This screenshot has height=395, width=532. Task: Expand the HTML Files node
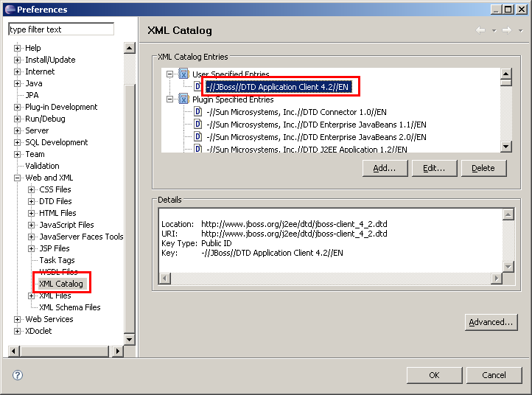pyautogui.click(x=31, y=213)
